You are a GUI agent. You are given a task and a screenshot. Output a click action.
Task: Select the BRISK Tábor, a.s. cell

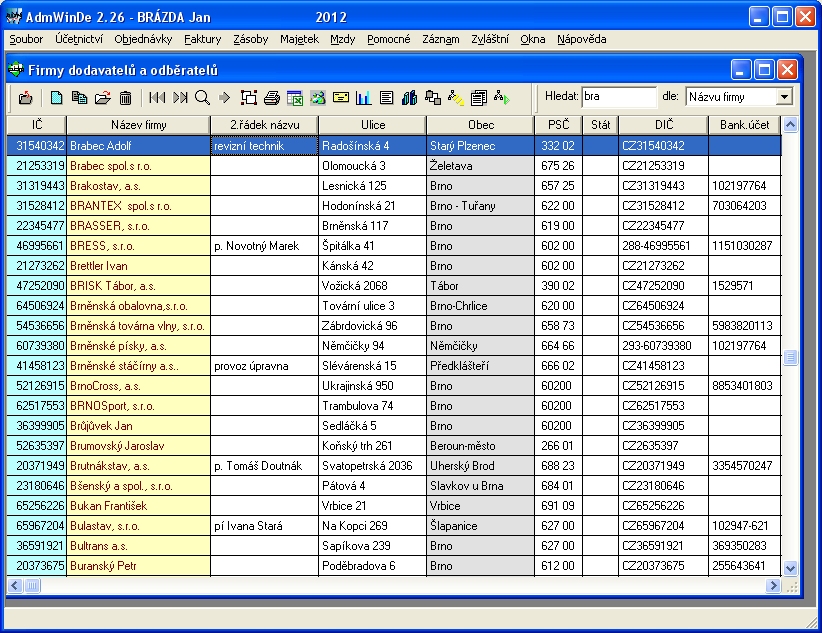pyautogui.click(x=138, y=286)
